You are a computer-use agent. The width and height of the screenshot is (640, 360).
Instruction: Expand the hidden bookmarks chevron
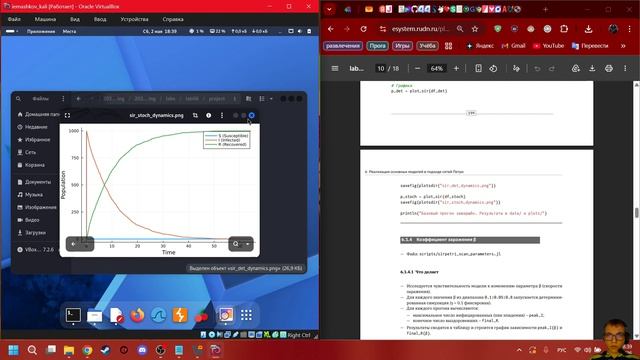623,46
